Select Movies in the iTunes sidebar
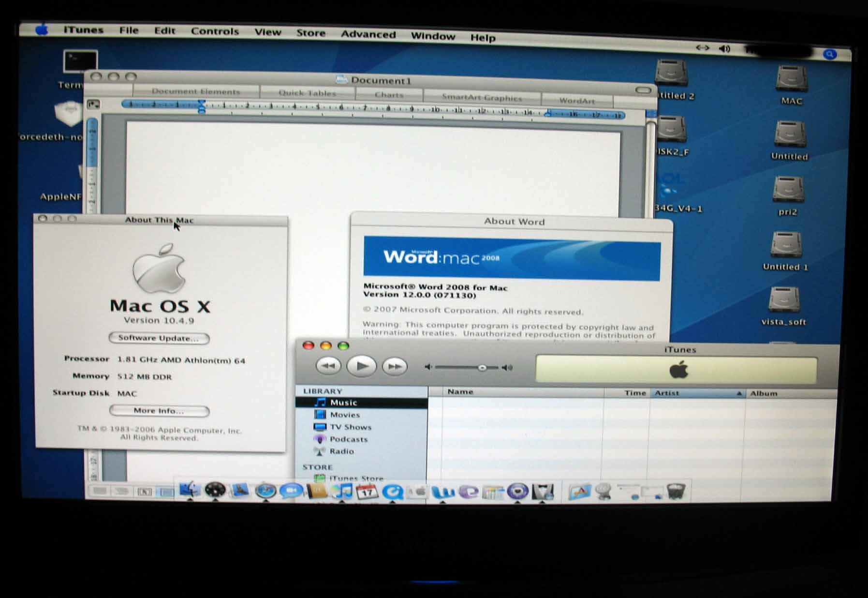 coord(344,415)
